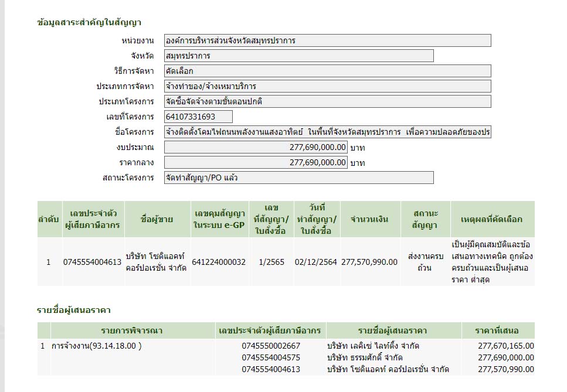Select bidder บริษัท เลคิเซ่ ไลท์ติ้ง จำกัด

373,346
